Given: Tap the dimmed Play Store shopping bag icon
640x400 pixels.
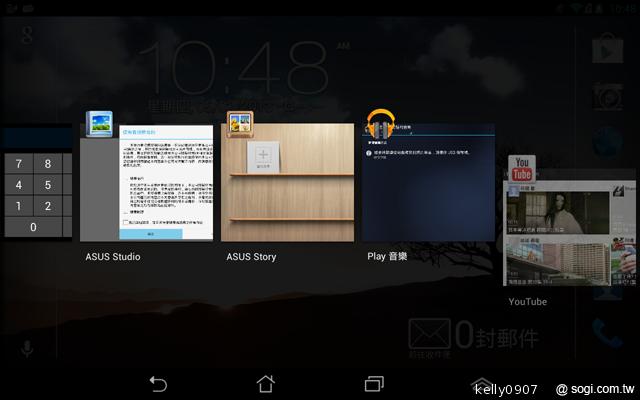Looking at the screenshot, I should [x=608, y=49].
